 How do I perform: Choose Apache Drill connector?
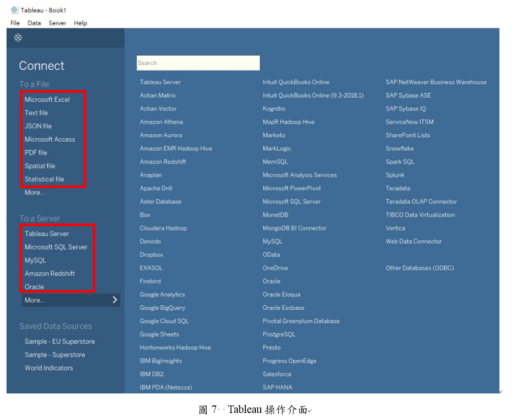pos(156,188)
